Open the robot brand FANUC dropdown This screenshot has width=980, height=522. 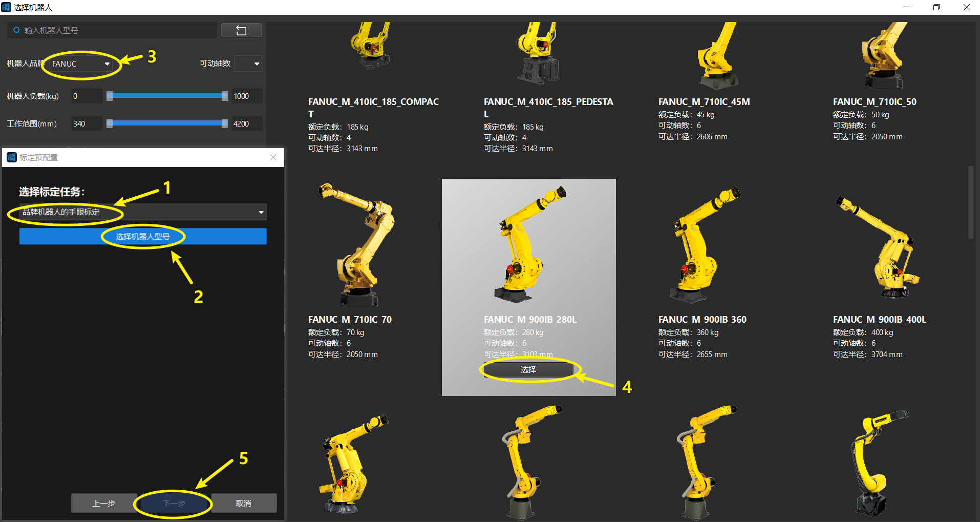81,64
